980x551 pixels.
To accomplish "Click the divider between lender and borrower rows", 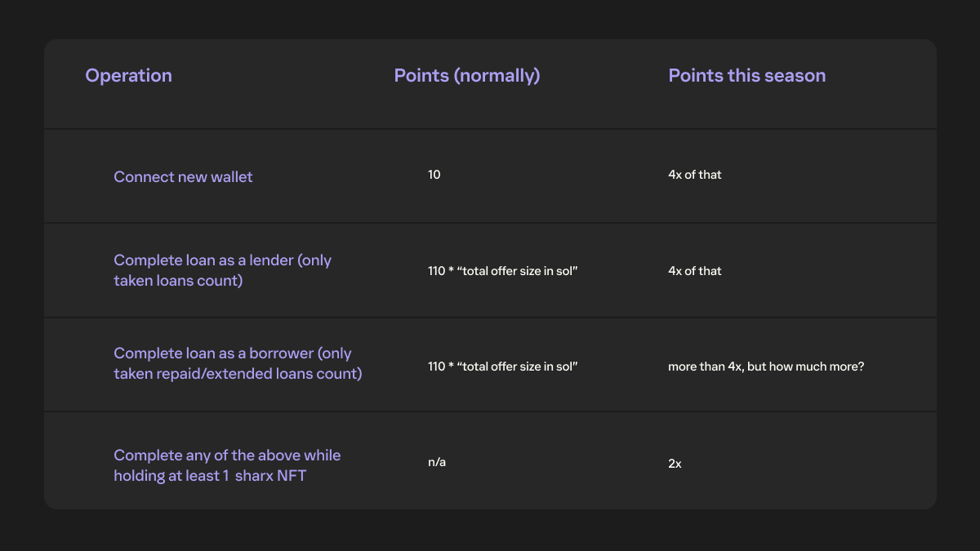I will [x=490, y=318].
